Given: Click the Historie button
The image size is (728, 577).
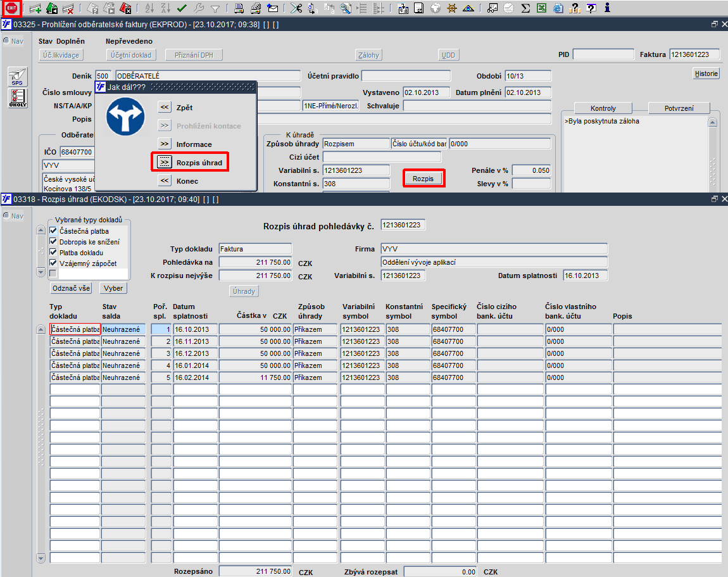Looking at the screenshot, I should click(x=706, y=73).
